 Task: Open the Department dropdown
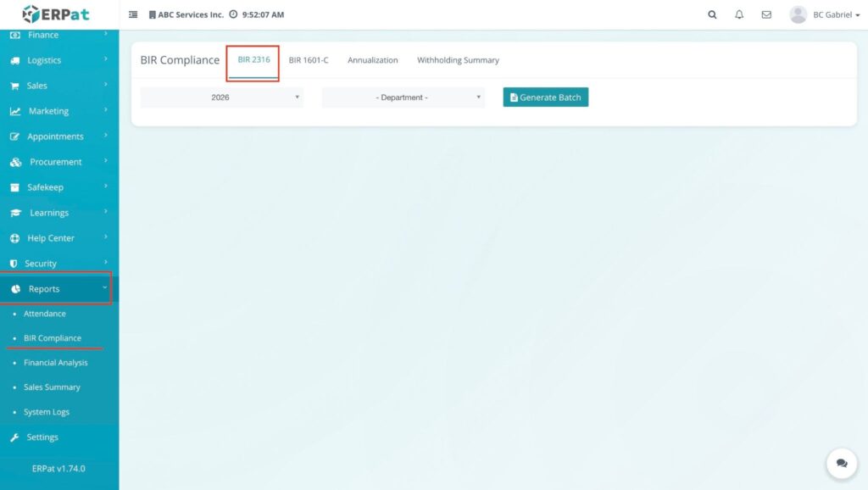point(403,97)
